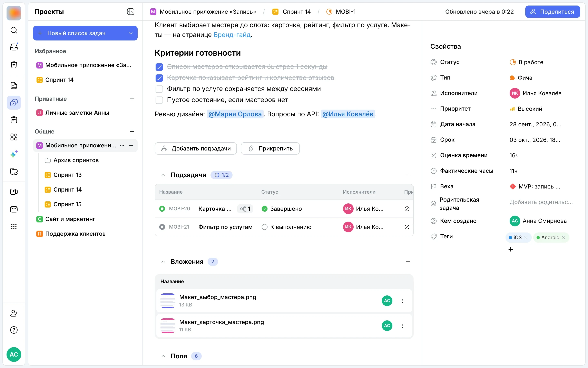This screenshot has height=368, width=588.
Task: Open Архив спринтов folder
Action: (72, 160)
